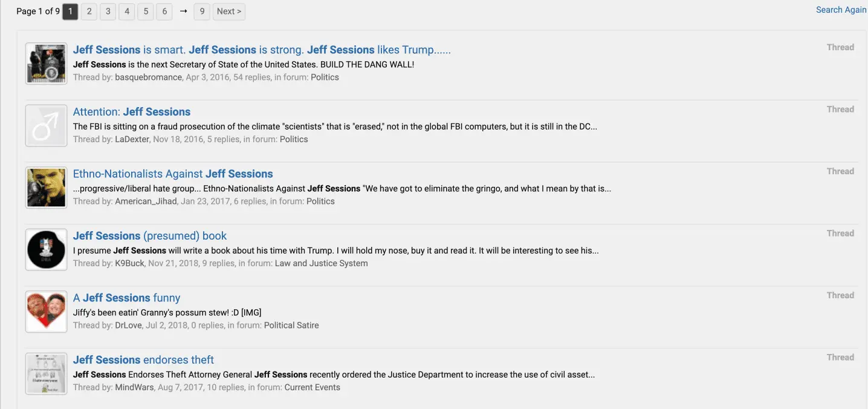This screenshot has width=868, height=409.
Task: Open the Search Again link
Action: [841, 10]
